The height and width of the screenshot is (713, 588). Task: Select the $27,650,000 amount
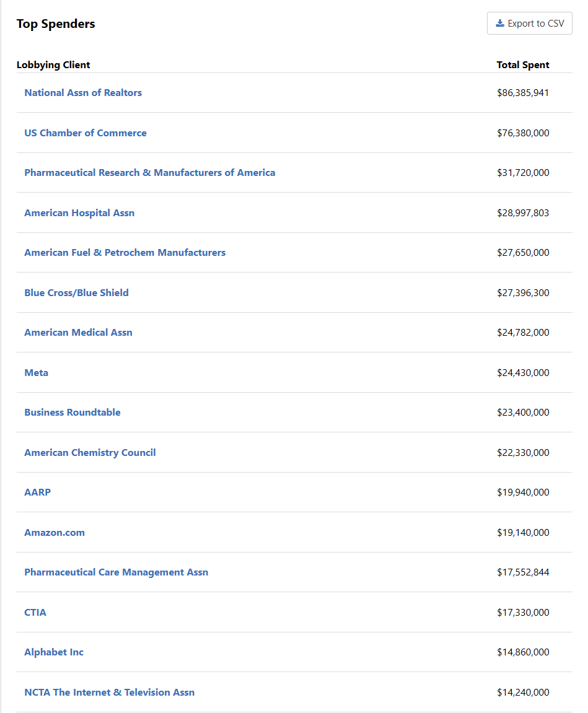click(523, 252)
